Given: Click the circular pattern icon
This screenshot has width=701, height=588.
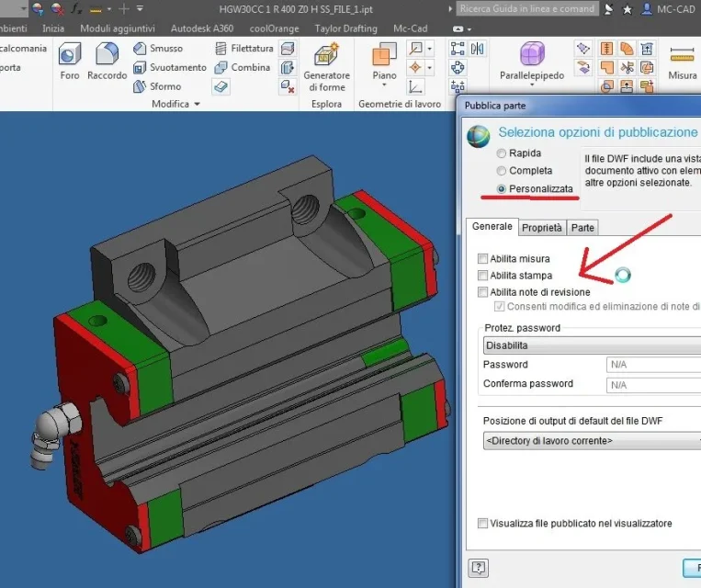Looking at the screenshot, I should click(x=458, y=67).
